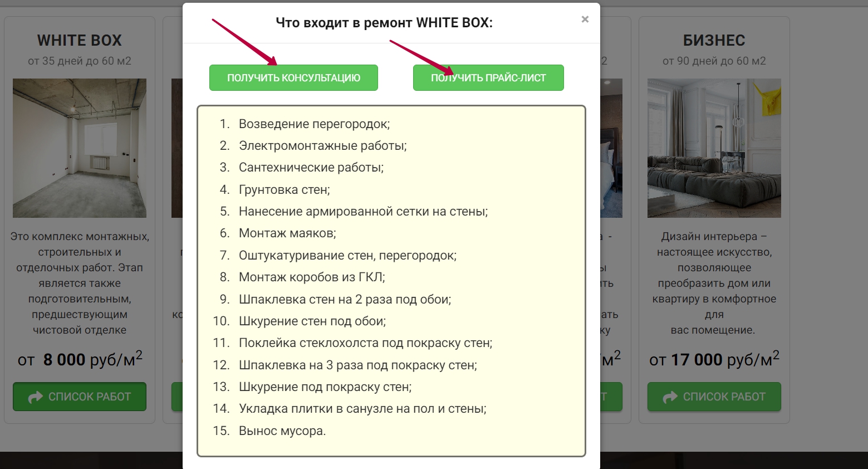Click 'Укладка плитки в санузле' list item
The image size is (868, 469).
click(362, 409)
